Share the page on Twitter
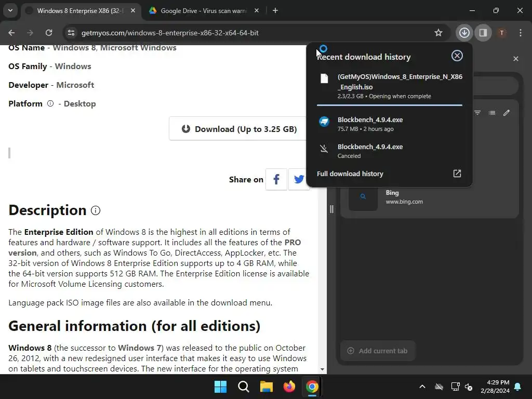 [x=299, y=179]
